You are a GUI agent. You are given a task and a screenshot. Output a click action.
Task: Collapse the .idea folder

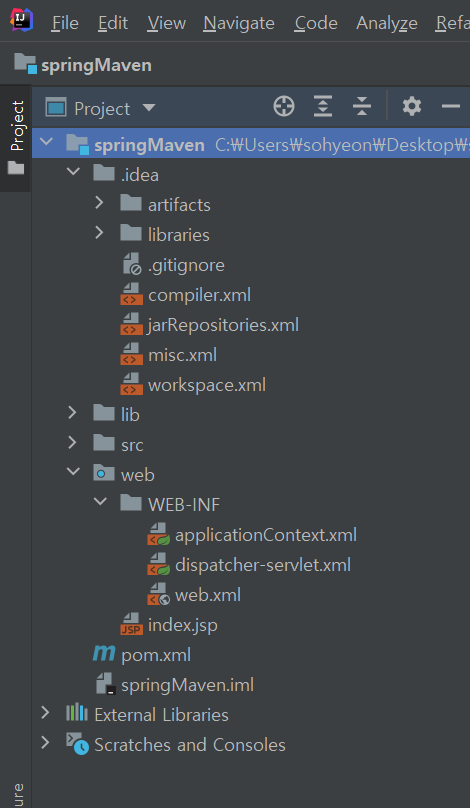tap(73, 171)
